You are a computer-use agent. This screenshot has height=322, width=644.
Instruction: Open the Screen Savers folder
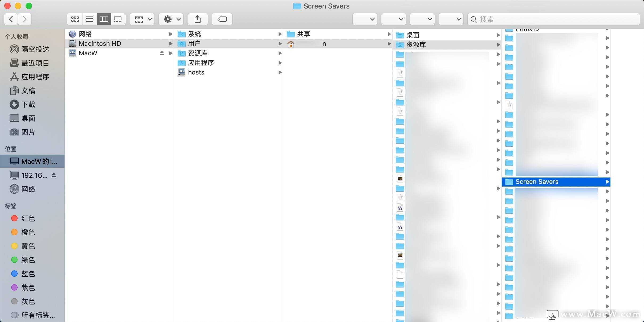537,182
